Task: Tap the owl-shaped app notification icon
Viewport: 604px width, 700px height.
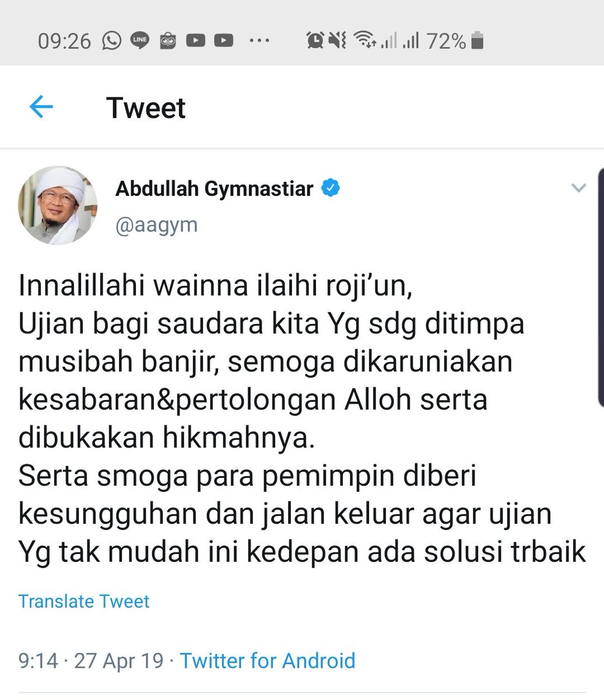Action: (x=168, y=41)
